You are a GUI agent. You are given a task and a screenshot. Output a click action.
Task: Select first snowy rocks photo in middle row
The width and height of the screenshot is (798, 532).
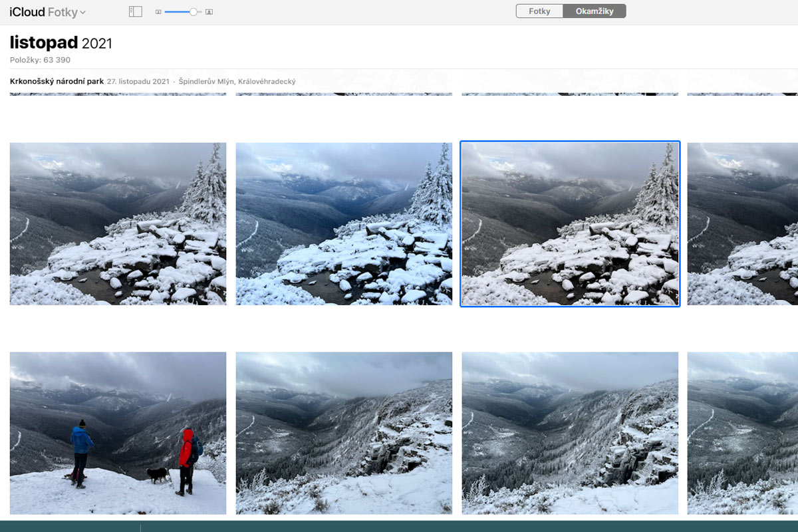click(x=118, y=223)
